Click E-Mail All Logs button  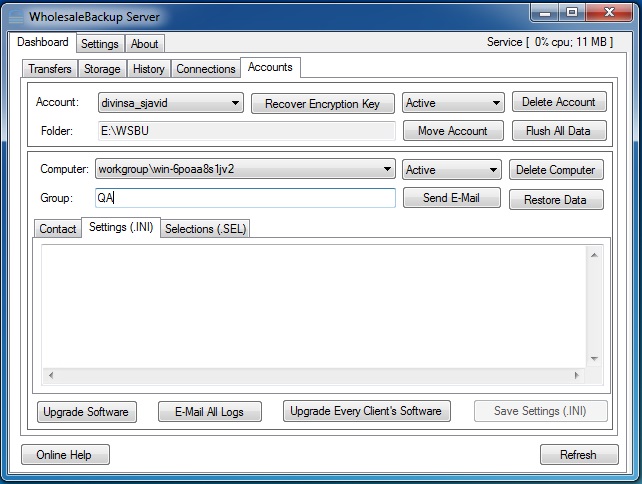coord(210,412)
